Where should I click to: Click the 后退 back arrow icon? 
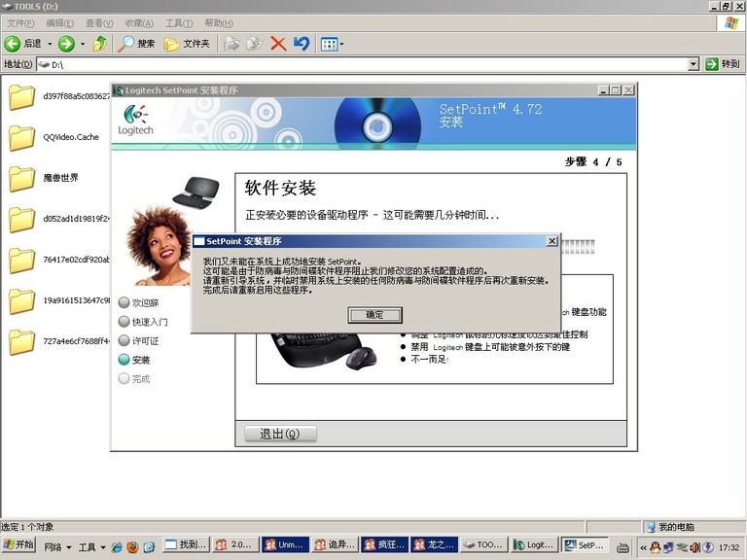click(x=13, y=44)
